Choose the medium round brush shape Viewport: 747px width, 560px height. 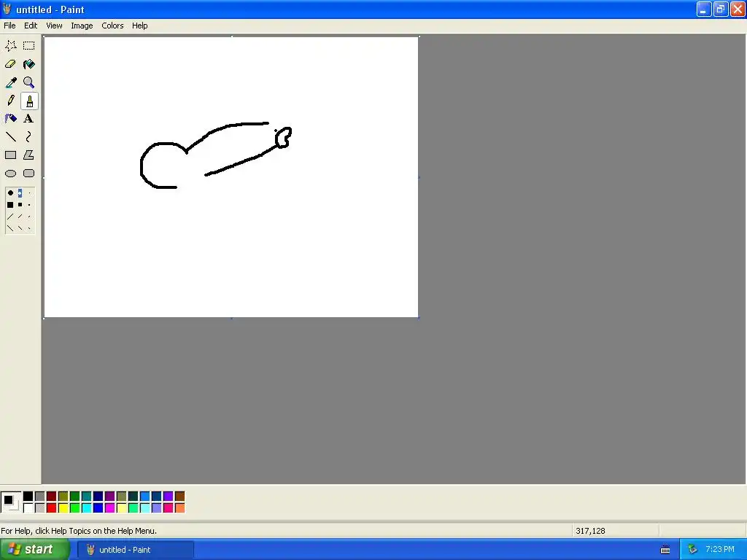click(x=20, y=192)
